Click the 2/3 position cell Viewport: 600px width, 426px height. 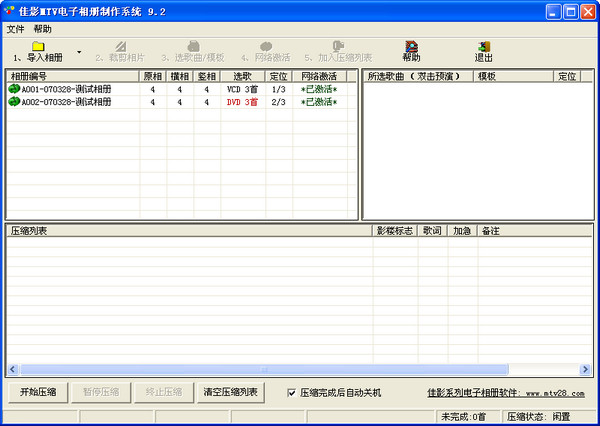click(279, 102)
